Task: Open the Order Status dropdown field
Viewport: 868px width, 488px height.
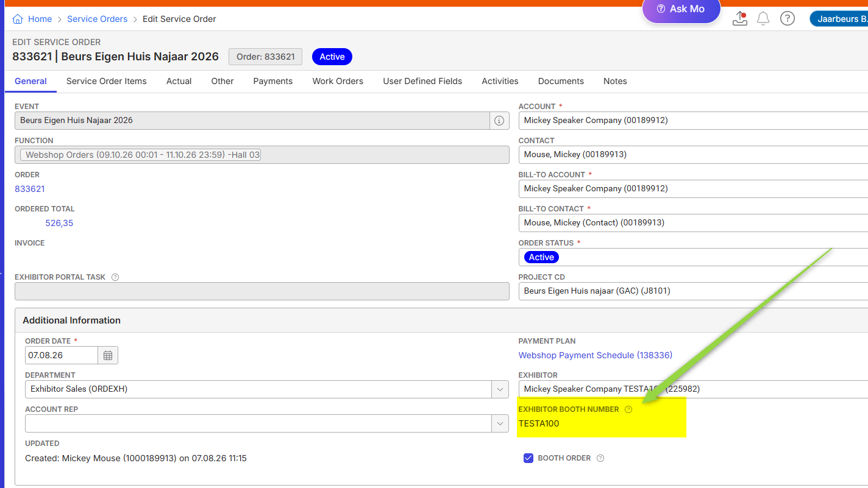Action: pyautogui.click(x=693, y=257)
